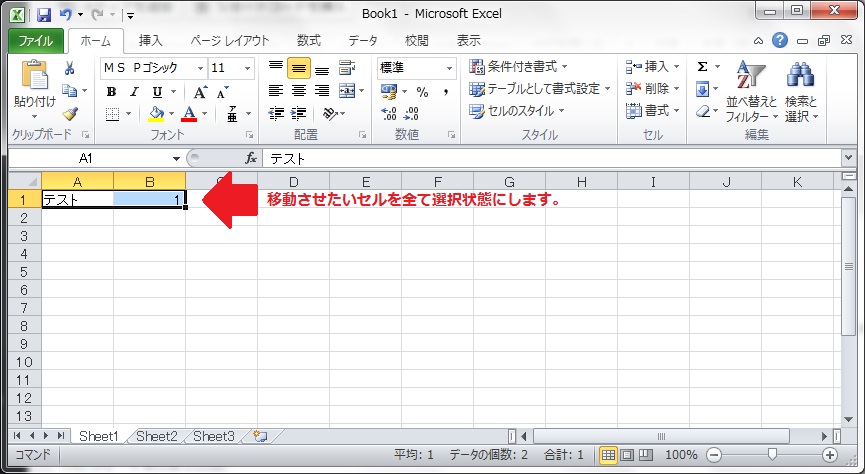Click Save icon in quick access toolbar
The image size is (865, 474).
[x=44, y=14]
